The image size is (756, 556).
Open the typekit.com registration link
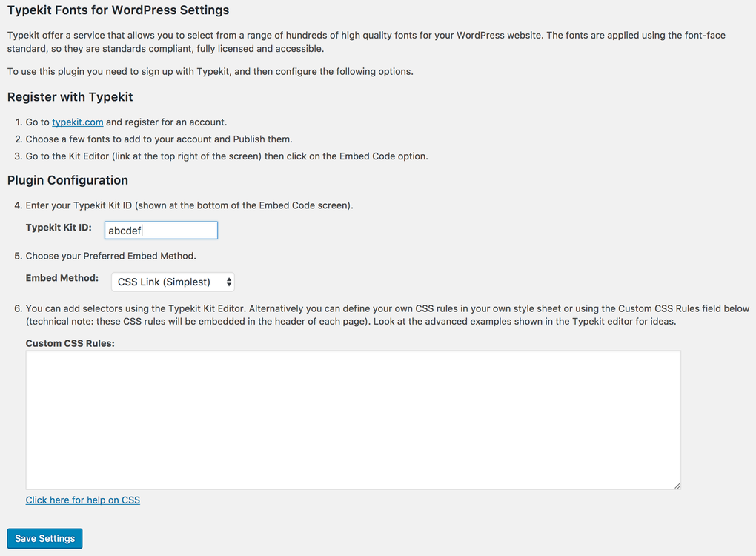(x=77, y=122)
